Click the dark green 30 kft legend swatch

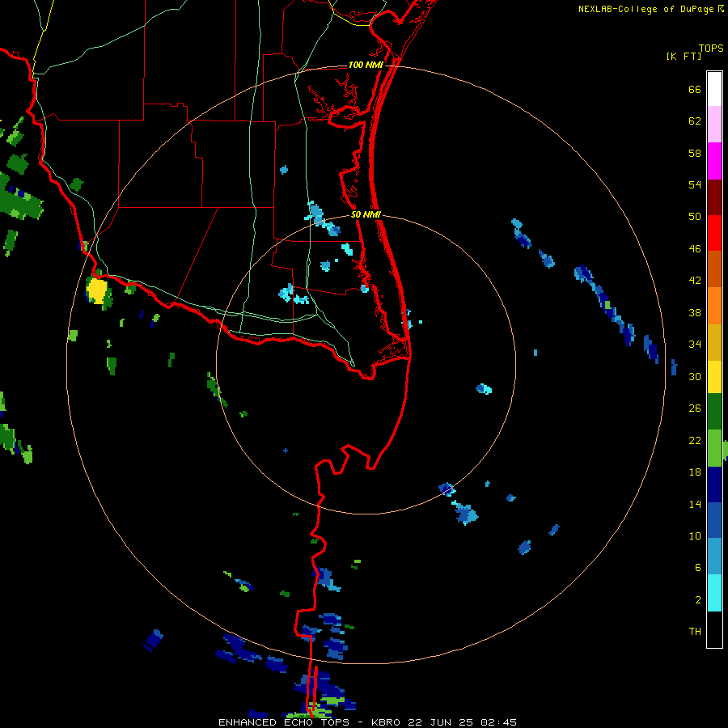click(x=714, y=412)
